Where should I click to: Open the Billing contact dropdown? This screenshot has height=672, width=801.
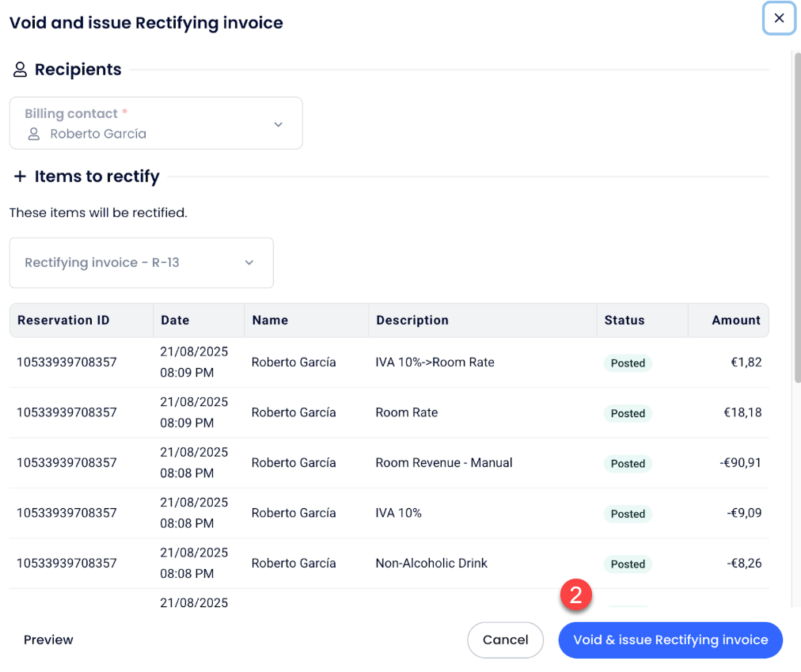(x=156, y=123)
